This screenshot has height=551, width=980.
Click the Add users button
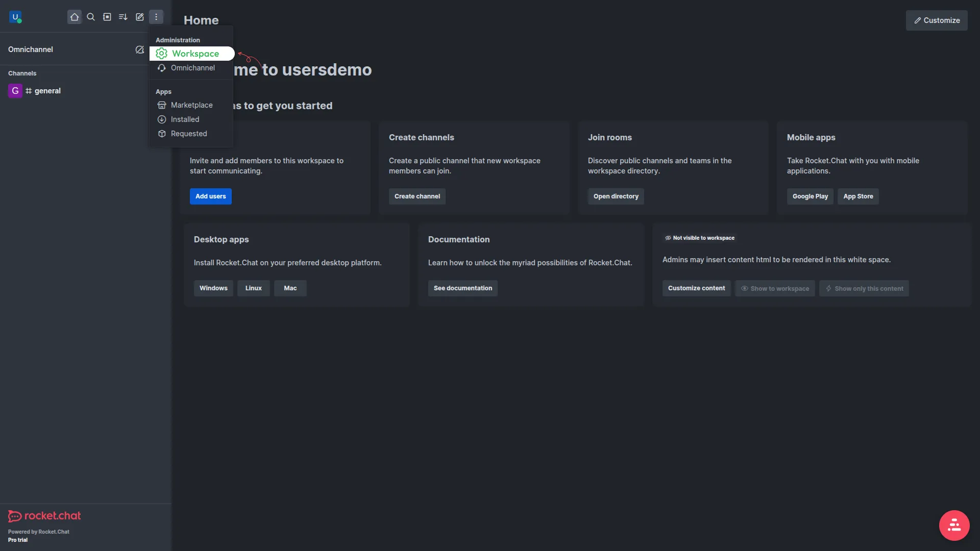click(210, 196)
